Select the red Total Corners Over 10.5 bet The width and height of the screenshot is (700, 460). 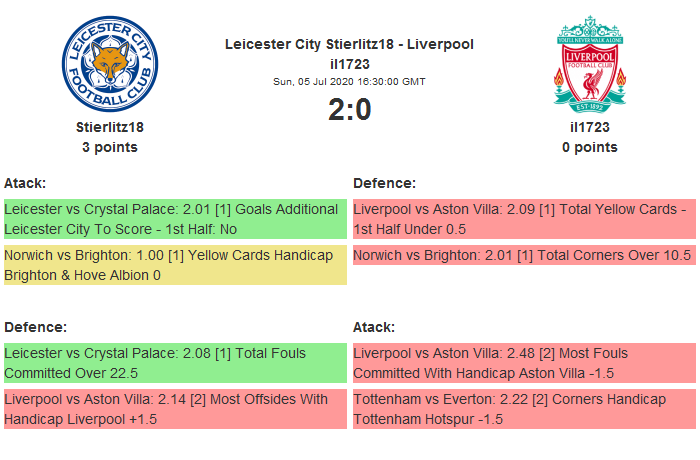523,255
